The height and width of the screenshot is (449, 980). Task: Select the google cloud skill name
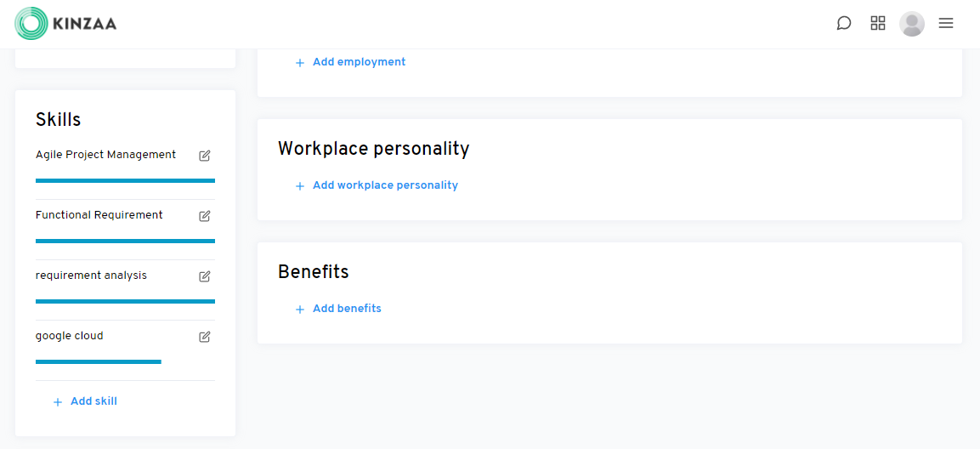pyautogui.click(x=70, y=336)
